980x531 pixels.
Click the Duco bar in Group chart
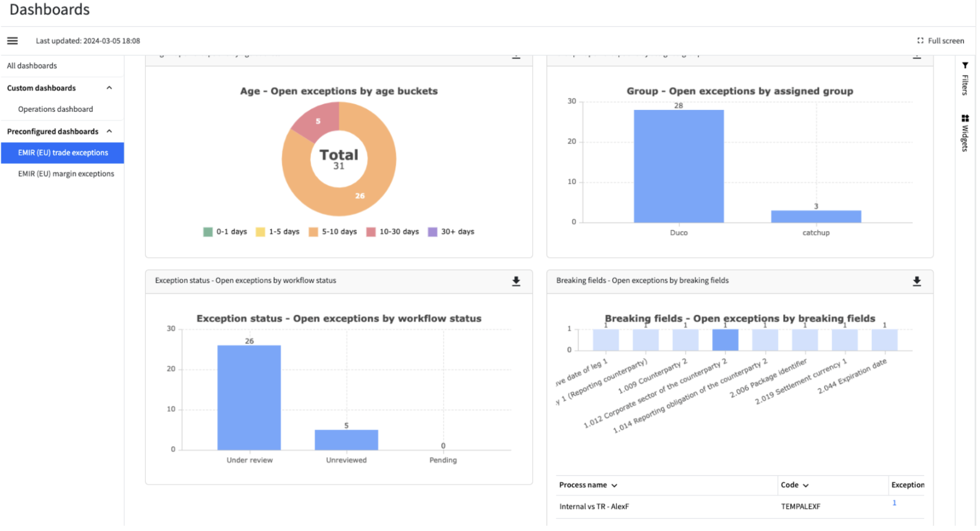(x=679, y=166)
